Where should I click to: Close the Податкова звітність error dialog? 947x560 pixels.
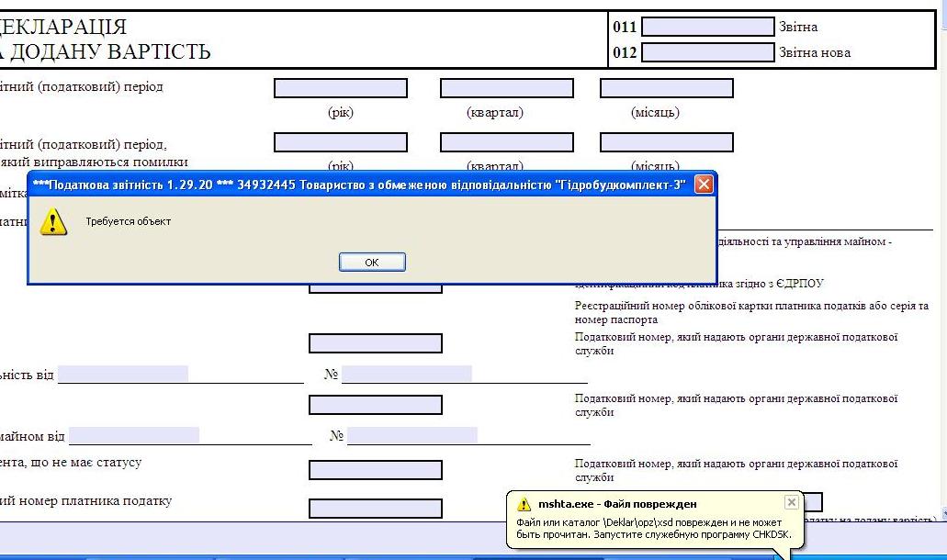pos(704,185)
